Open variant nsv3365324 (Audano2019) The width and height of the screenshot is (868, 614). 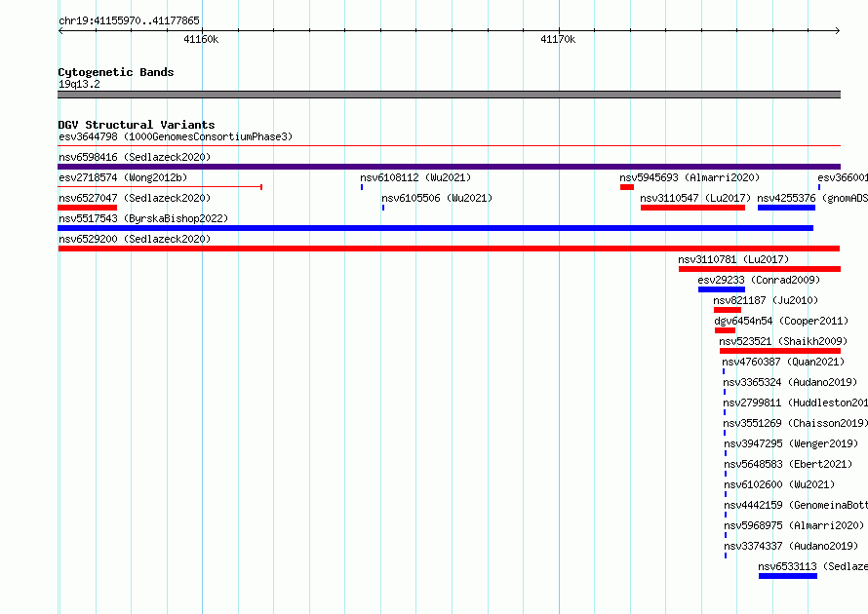790,382
